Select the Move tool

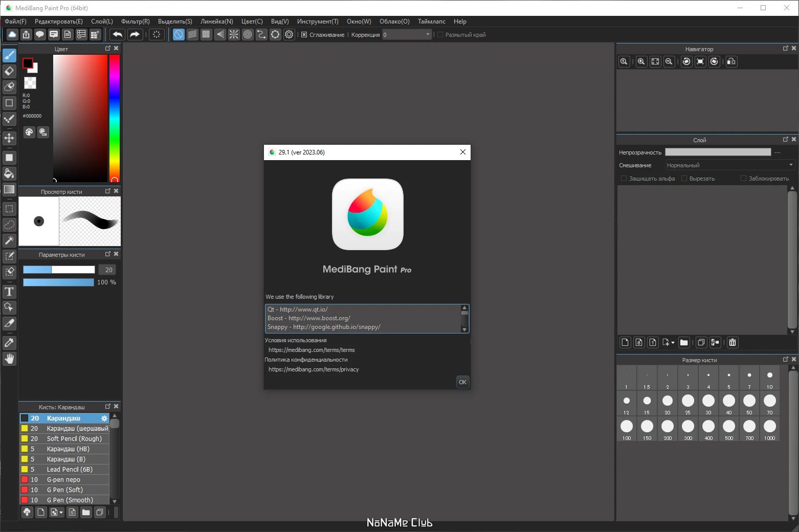tap(9, 138)
